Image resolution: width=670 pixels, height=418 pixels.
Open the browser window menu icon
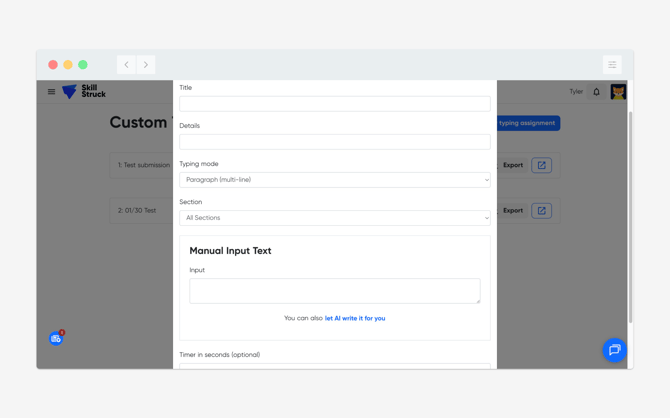(x=612, y=65)
